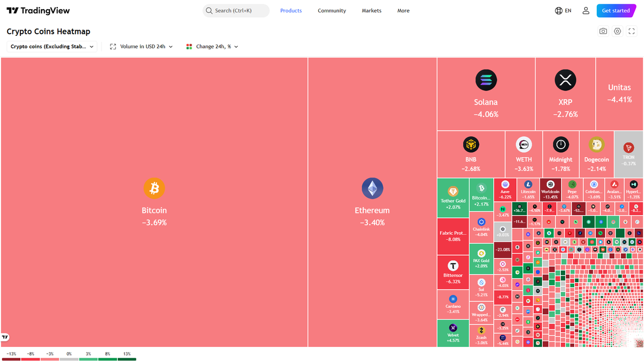644x362 pixels.
Task: Focus the Search (Ctrl+K) field
Action: point(236,11)
